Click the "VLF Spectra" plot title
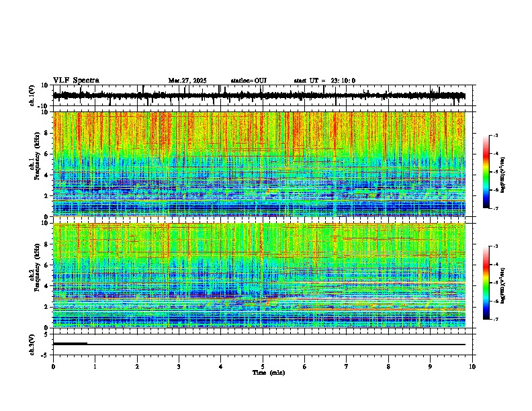 point(76,80)
